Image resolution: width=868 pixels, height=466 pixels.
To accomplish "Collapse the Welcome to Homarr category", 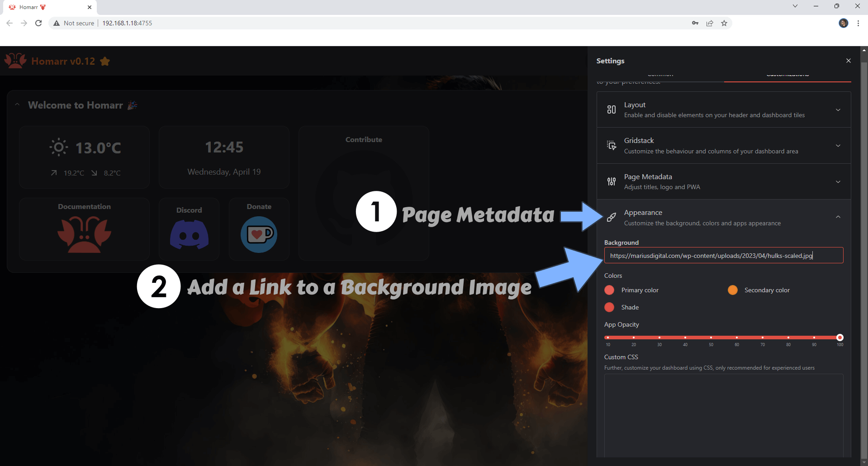I will click(17, 105).
